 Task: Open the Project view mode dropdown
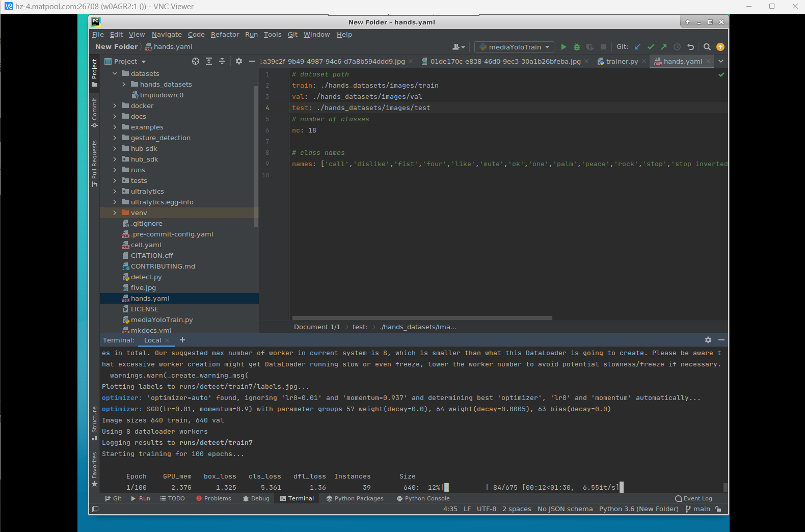125,61
